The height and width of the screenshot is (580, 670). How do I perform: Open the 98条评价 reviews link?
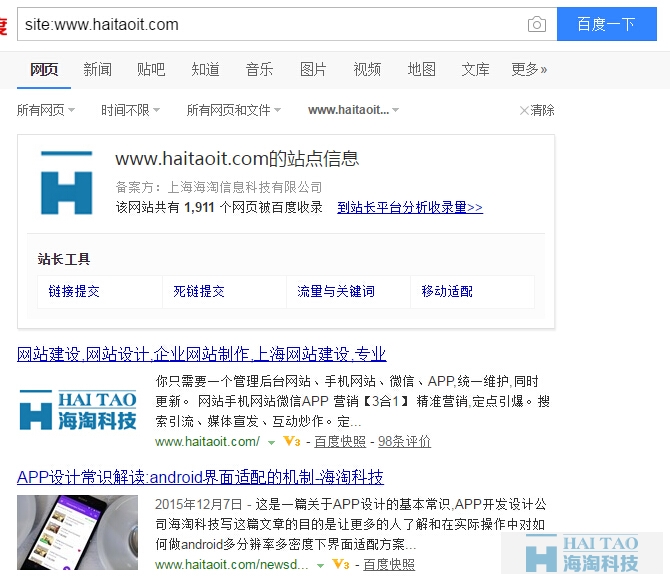point(404,442)
